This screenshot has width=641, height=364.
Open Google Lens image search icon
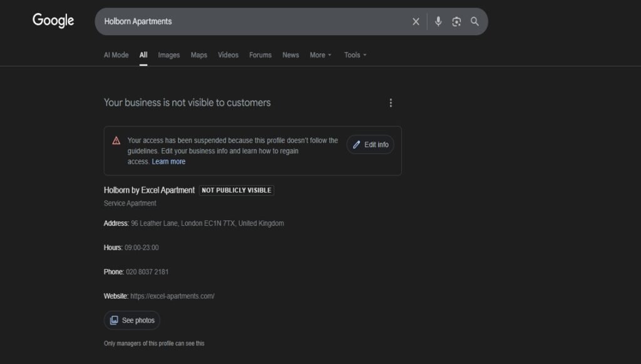tap(456, 21)
